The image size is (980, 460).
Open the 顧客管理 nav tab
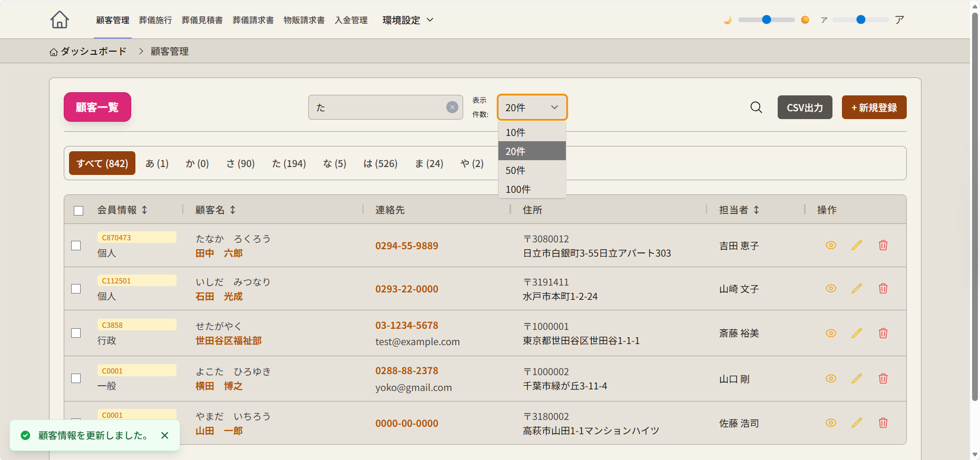(113, 20)
